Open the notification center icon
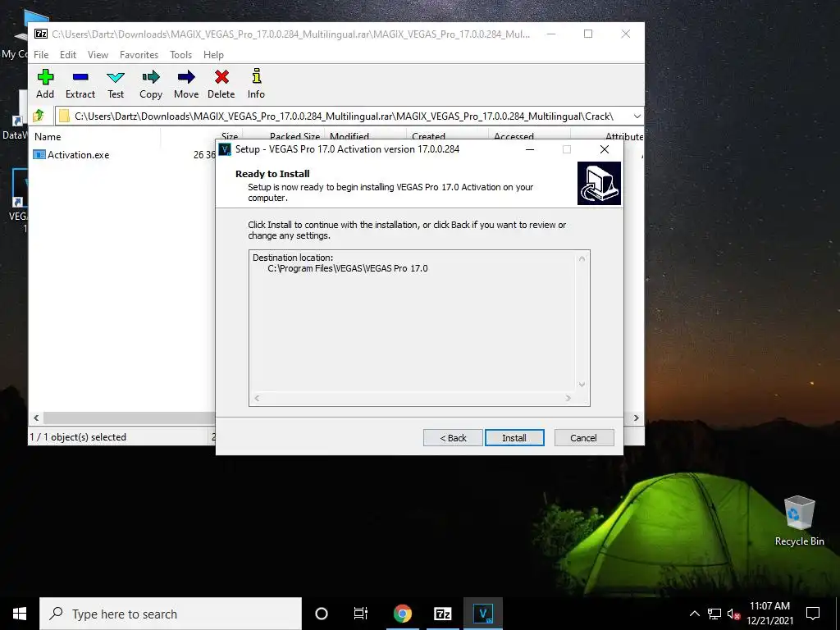The height and width of the screenshot is (630, 840). 813,614
